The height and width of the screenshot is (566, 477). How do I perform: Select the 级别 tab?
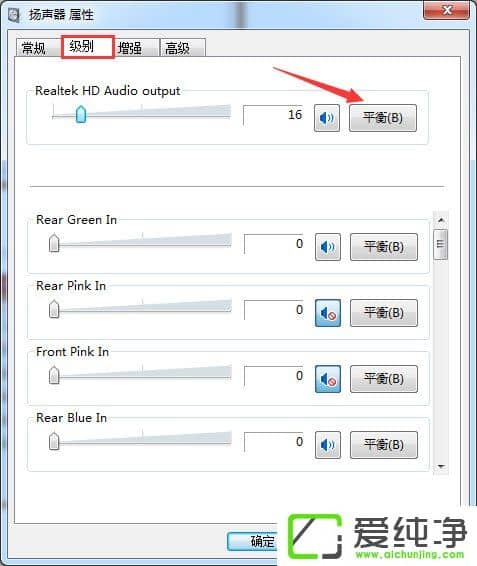tap(88, 47)
